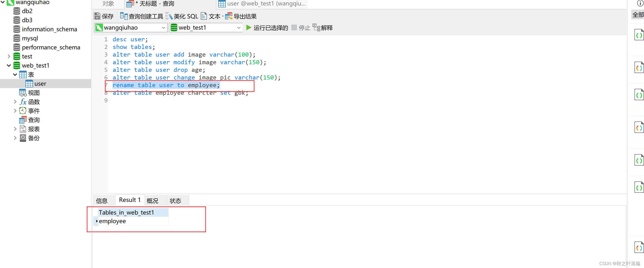Viewport: 644px width, 268px height.
Task: Select the web_test1 database
Action: pos(36,65)
